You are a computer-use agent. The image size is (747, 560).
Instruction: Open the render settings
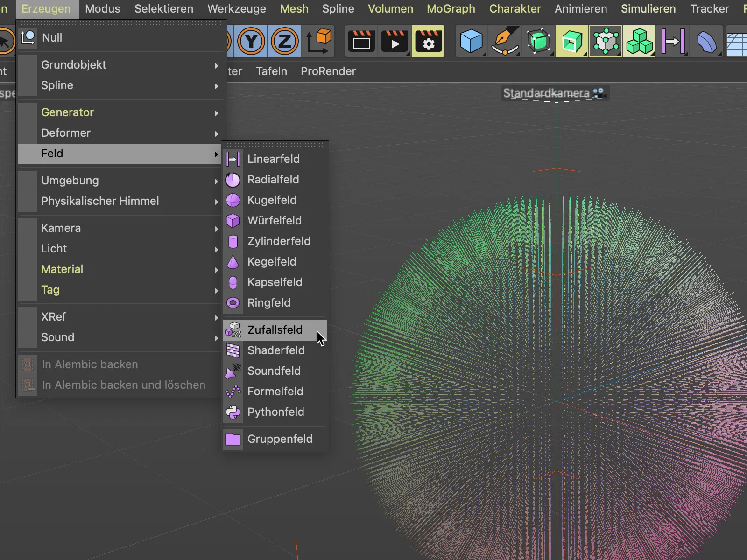[428, 42]
